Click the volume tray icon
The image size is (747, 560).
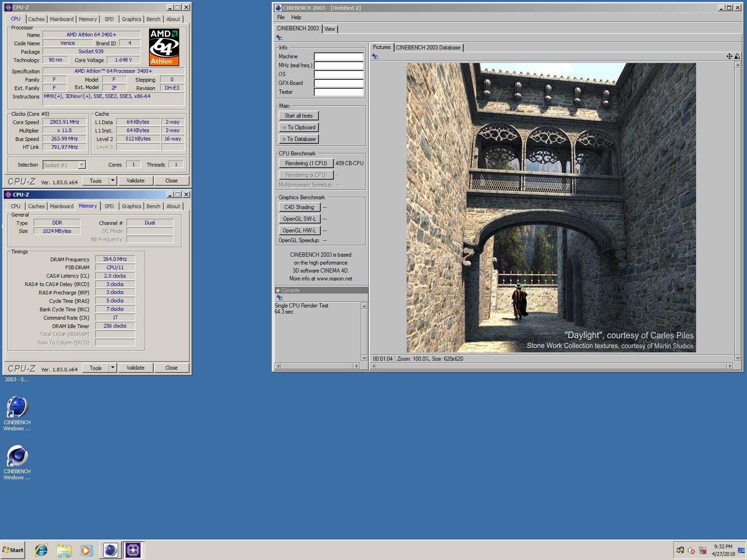(x=691, y=551)
